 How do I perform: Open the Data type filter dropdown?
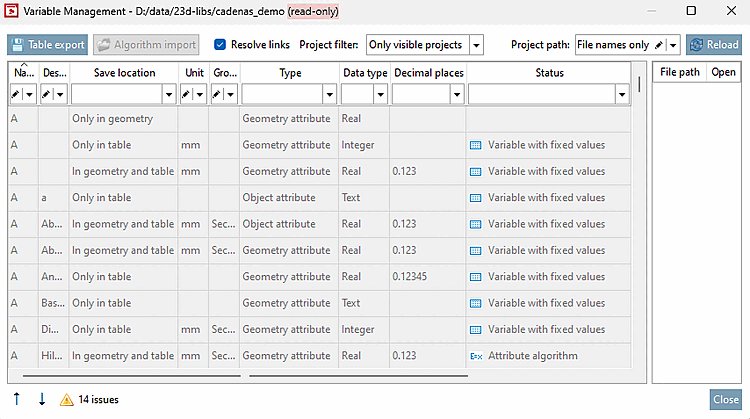pos(380,94)
